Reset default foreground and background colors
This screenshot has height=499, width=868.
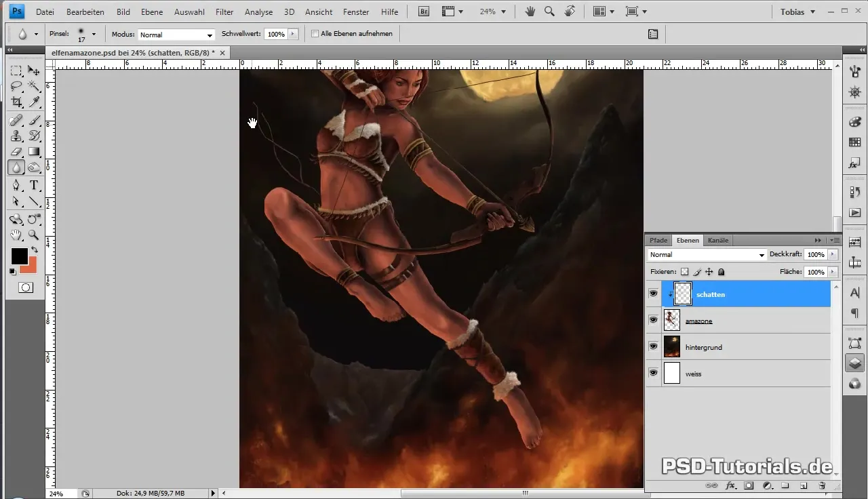click(13, 271)
